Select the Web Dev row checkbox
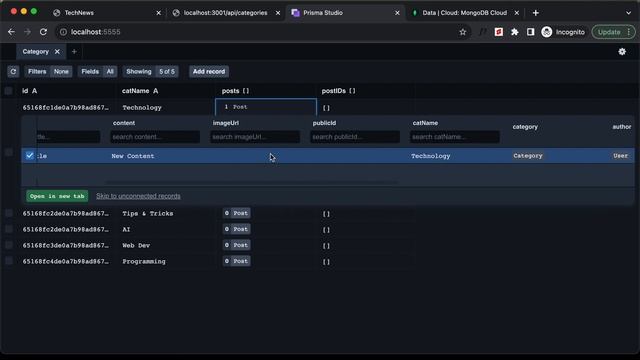This screenshot has width=640, height=360. [9, 245]
